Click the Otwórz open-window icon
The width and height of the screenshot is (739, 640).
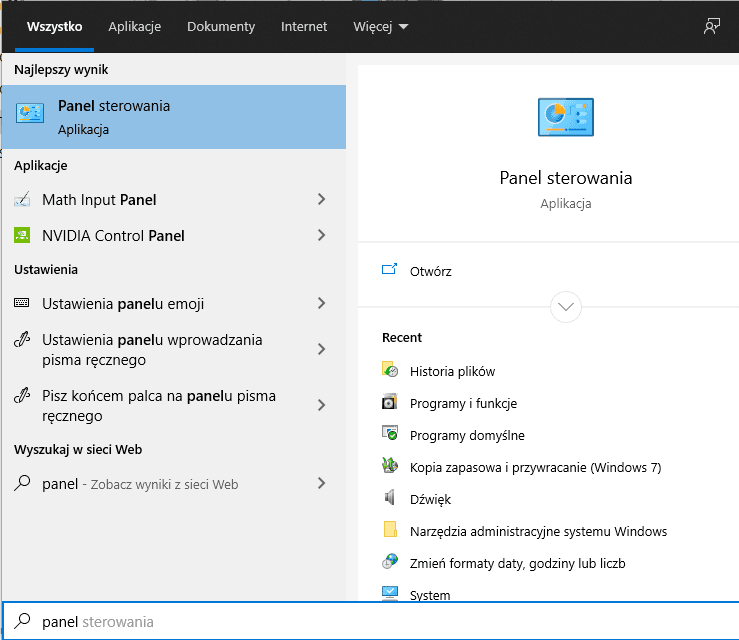click(x=389, y=269)
